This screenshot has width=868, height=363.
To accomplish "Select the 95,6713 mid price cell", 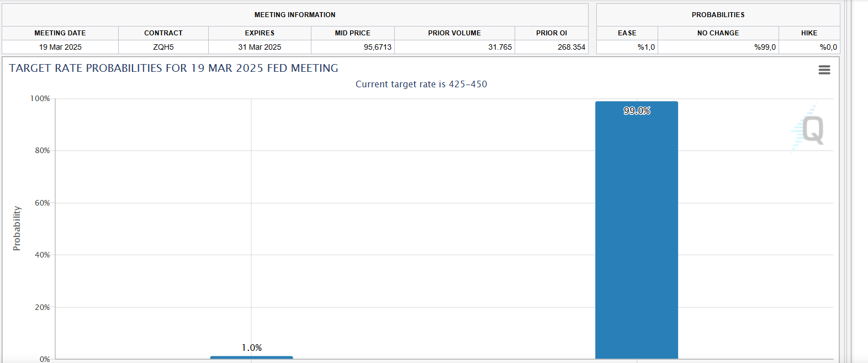I will 377,47.
